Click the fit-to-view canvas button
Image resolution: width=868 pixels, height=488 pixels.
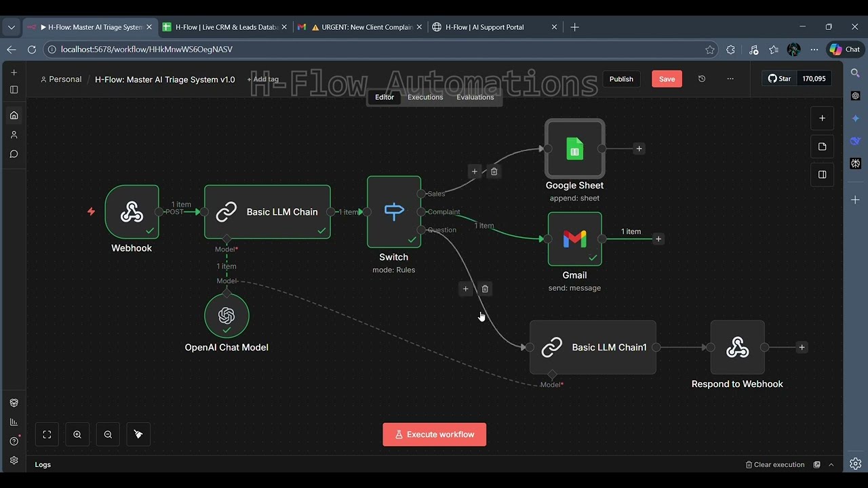tap(47, 434)
